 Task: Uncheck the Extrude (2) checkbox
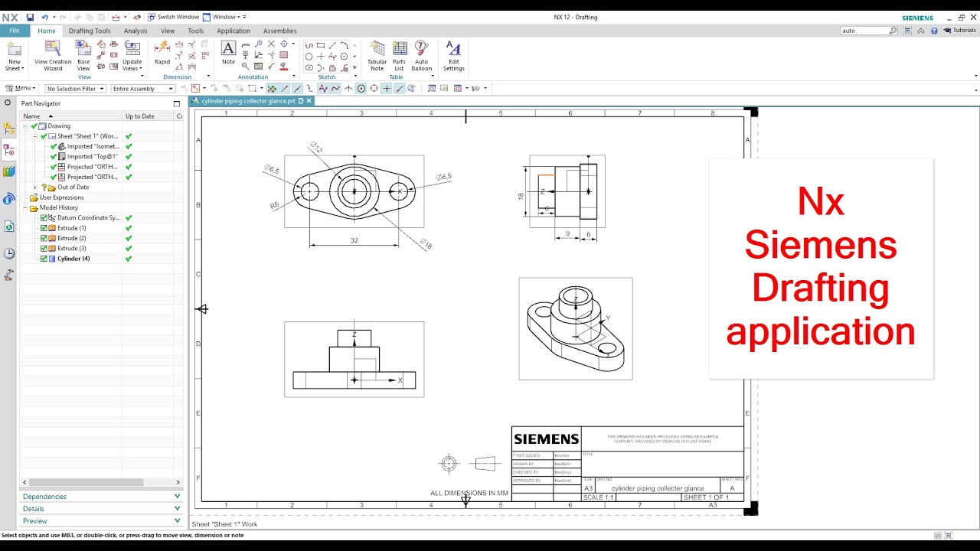click(44, 238)
